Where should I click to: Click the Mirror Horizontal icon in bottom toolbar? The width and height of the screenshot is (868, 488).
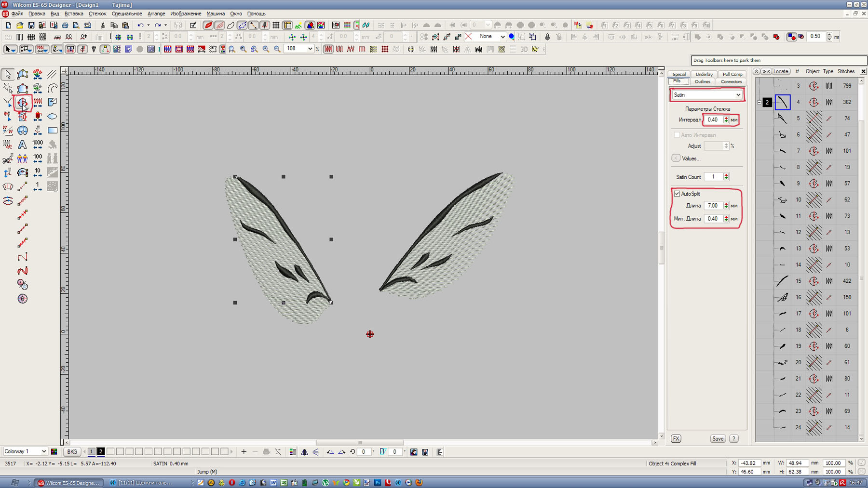[x=304, y=452]
